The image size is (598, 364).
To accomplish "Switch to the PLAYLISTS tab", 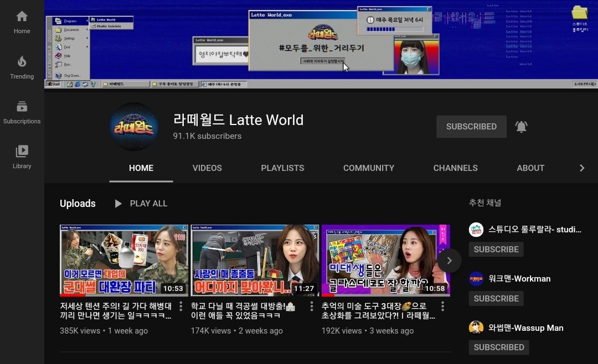I will click(282, 168).
